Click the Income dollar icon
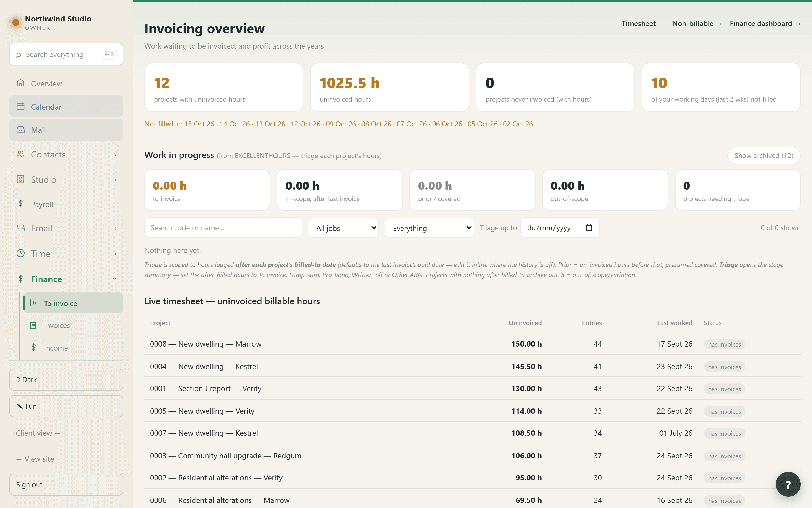This screenshot has width=812, height=508. pos(33,347)
